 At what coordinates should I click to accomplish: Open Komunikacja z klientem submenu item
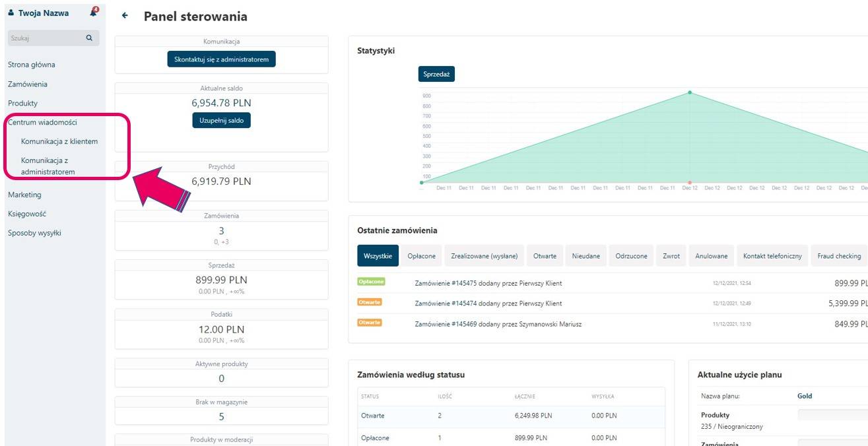(x=59, y=141)
